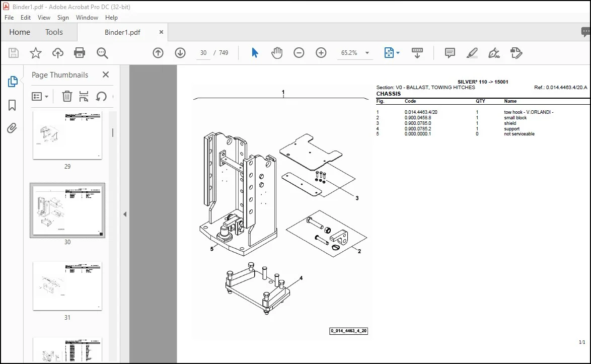Viewport: 591px width, 364px height.
Task: Open Page Thumbnails sidebar icon
Action: pos(13,82)
